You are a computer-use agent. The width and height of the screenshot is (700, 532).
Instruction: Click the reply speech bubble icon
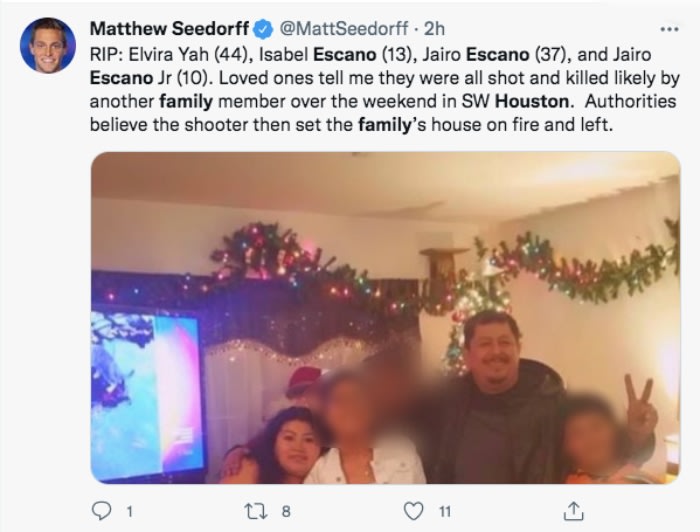click(x=101, y=511)
